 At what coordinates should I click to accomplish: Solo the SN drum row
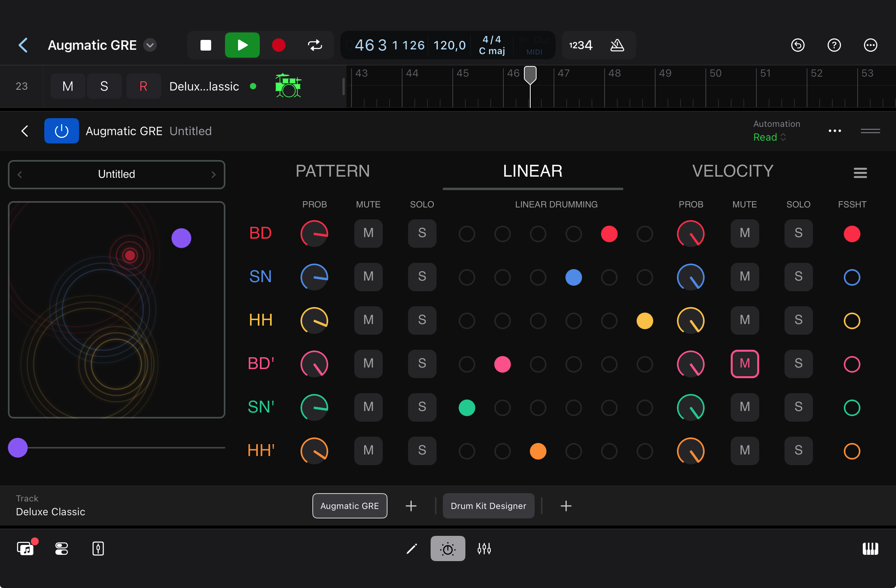coord(422,277)
